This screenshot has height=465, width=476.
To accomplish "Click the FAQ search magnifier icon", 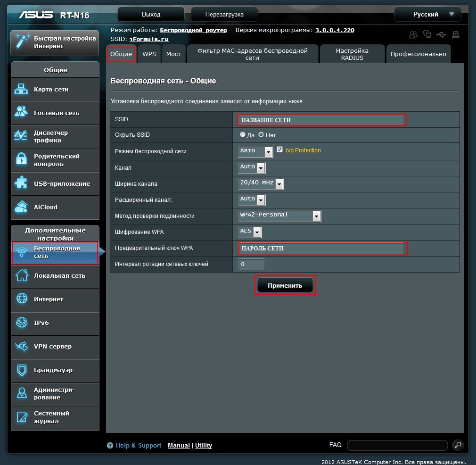I will click(x=457, y=445).
